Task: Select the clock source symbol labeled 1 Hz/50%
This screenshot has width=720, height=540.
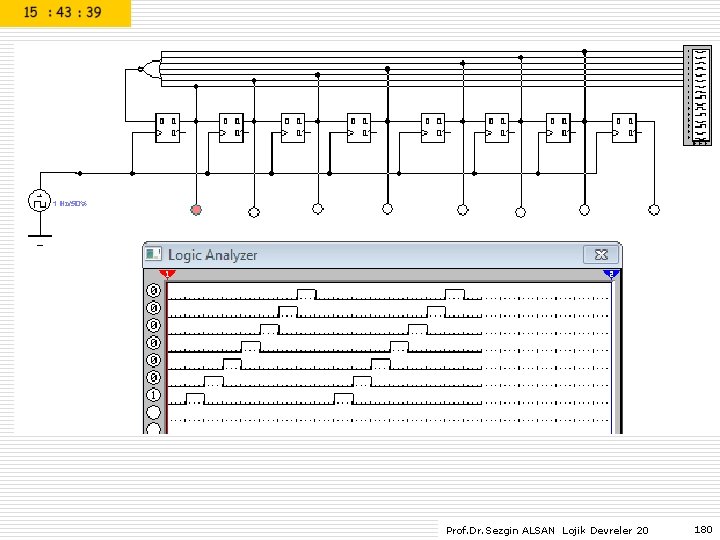Action: point(39,201)
